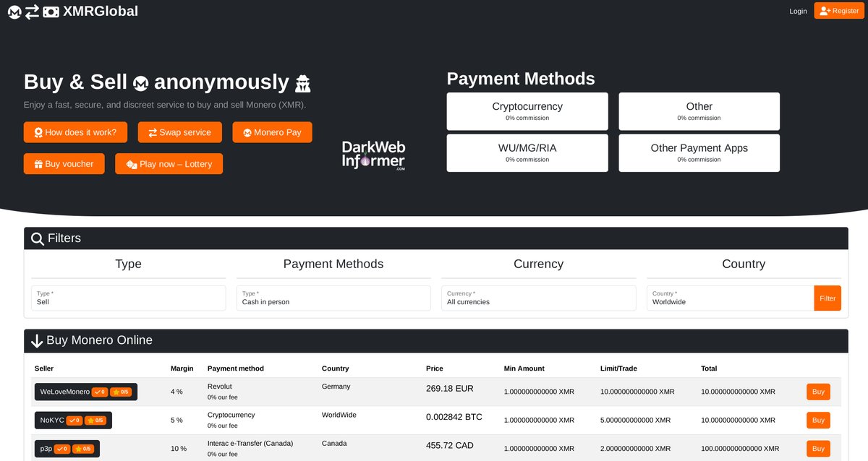Click Buy on the Cryptocurrency offer row

coord(818,420)
